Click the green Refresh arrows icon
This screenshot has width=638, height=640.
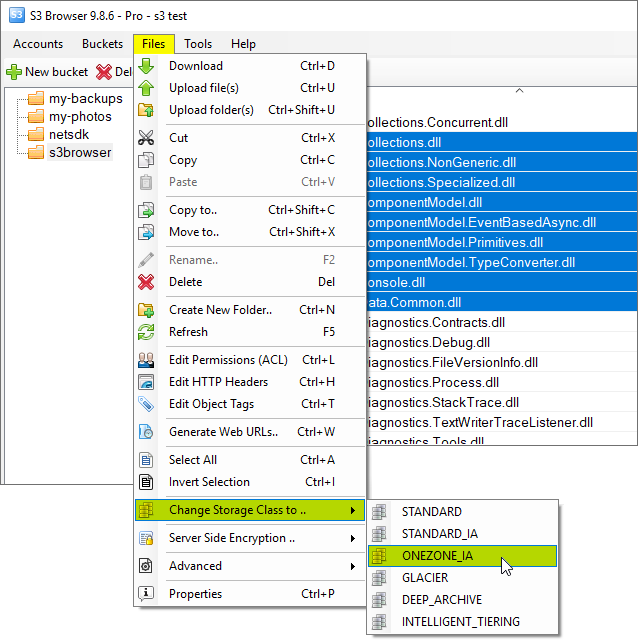tap(146, 332)
